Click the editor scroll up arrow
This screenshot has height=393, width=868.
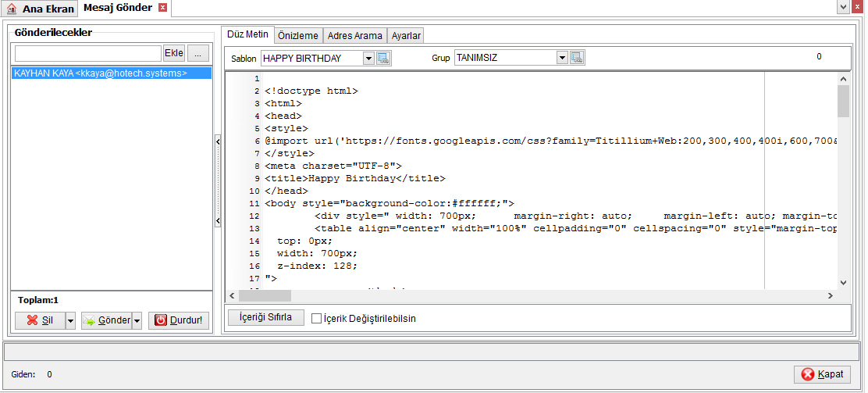click(x=843, y=79)
